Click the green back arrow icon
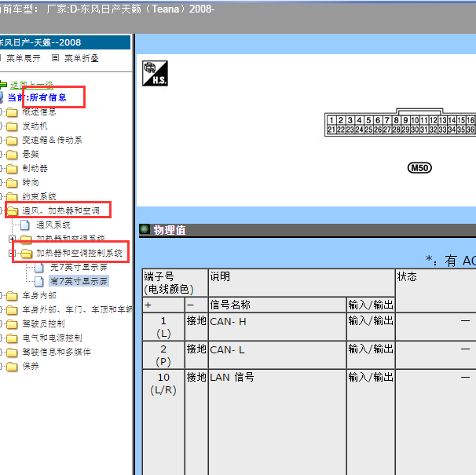476x475 pixels. point(3,85)
